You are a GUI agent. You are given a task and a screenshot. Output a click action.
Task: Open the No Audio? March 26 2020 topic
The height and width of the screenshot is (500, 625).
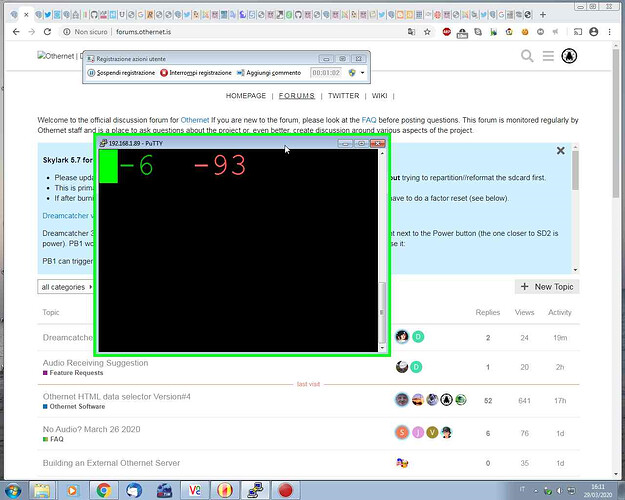coord(91,429)
